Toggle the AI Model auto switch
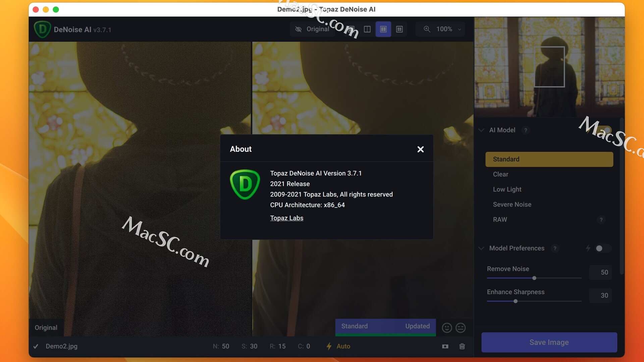644x362 pixels. (x=604, y=130)
